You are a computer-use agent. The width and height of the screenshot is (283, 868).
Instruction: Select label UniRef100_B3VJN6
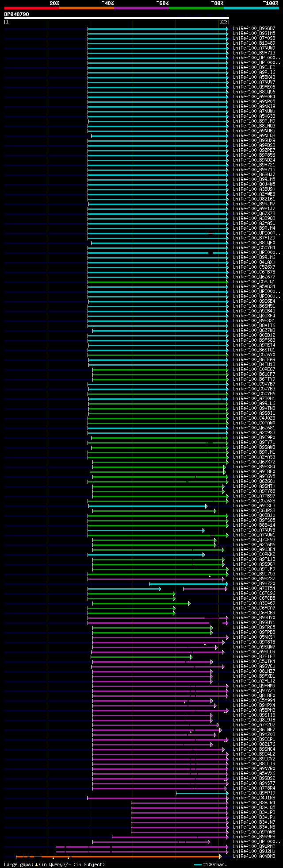click(x=254, y=827)
